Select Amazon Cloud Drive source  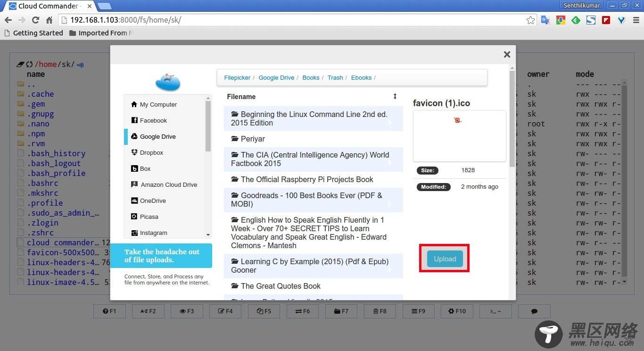pyautogui.click(x=165, y=184)
